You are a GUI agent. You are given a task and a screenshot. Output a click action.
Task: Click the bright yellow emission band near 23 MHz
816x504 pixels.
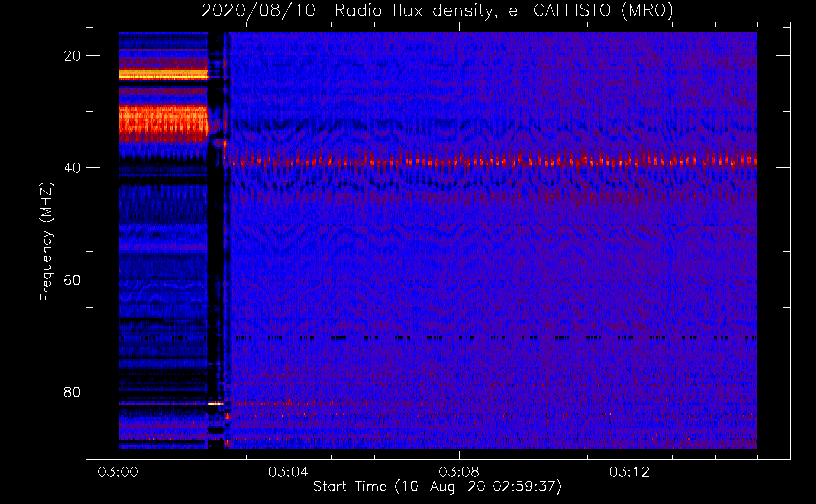click(163, 74)
